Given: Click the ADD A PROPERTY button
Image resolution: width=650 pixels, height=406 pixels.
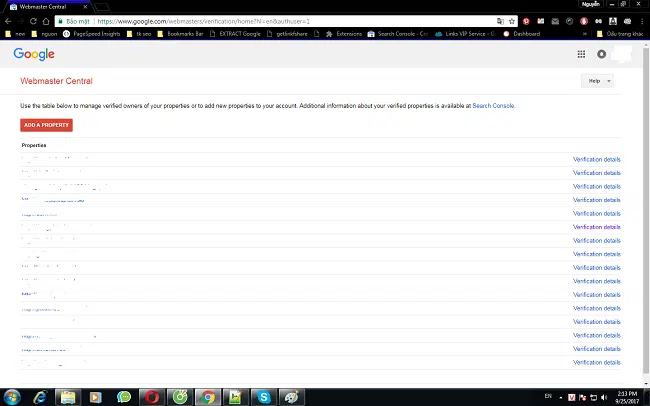Looking at the screenshot, I should (x=46, y=125).
